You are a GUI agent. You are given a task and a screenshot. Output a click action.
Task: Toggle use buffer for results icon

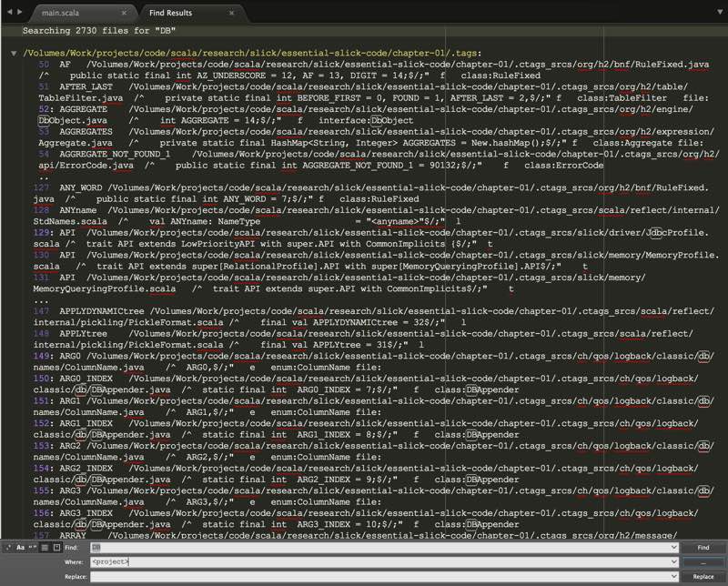pos(56,548)
